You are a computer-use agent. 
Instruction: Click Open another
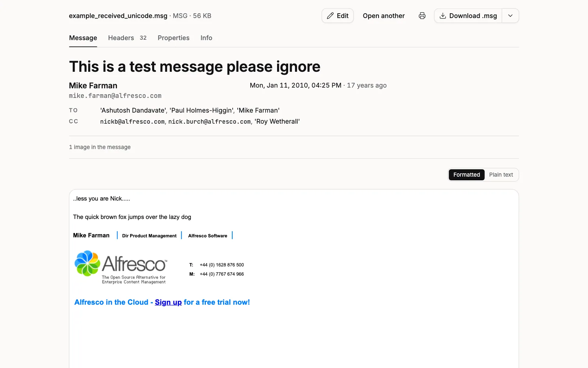coord(384,16)
